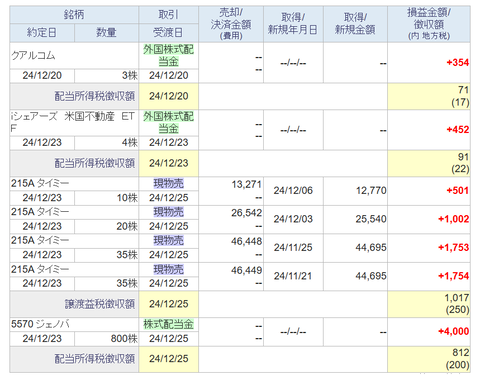Click the 71 (17) tax amount

(x=429, y=96)
